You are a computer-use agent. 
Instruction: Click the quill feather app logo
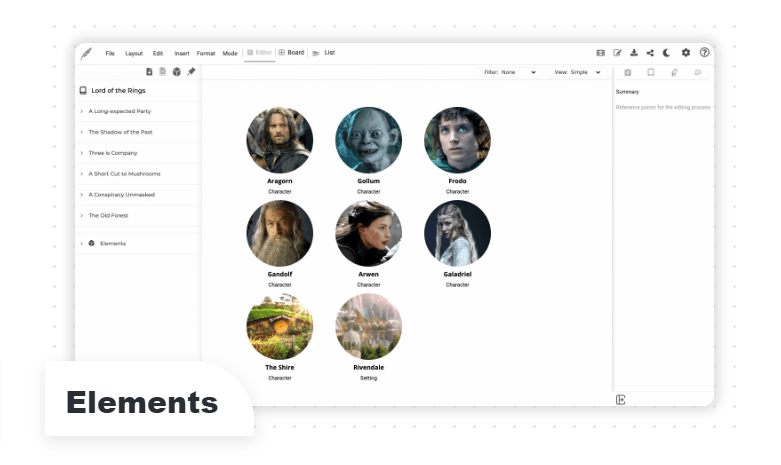(x=86, y=53)
